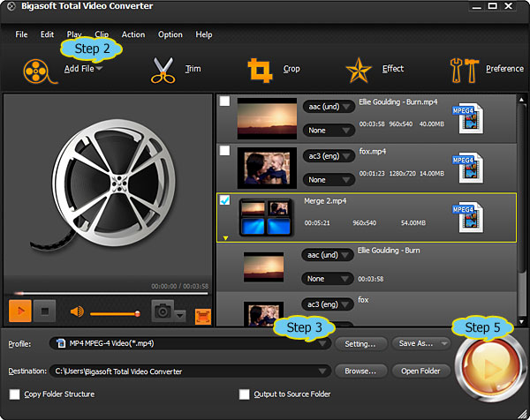Click the app logo icon in title bar
Image resolution: width=530 pixels, height=420 pixels.
(x=11, y=6)
